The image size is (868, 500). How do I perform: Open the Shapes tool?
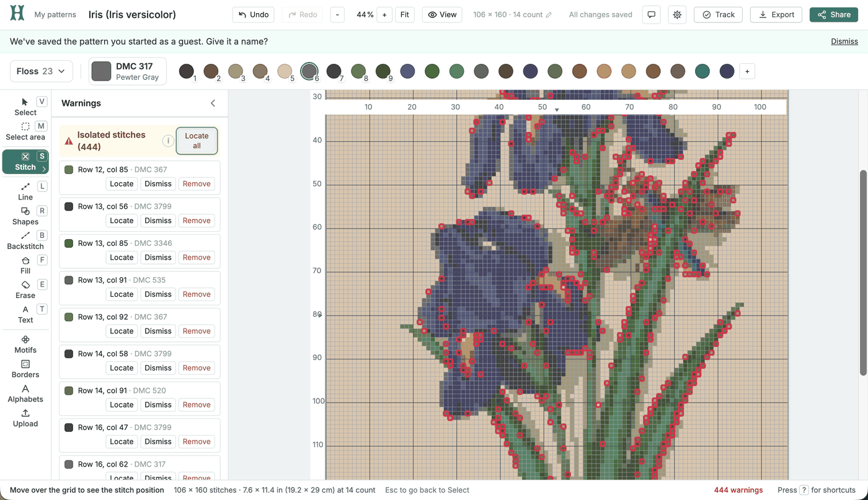coord(25,216)
